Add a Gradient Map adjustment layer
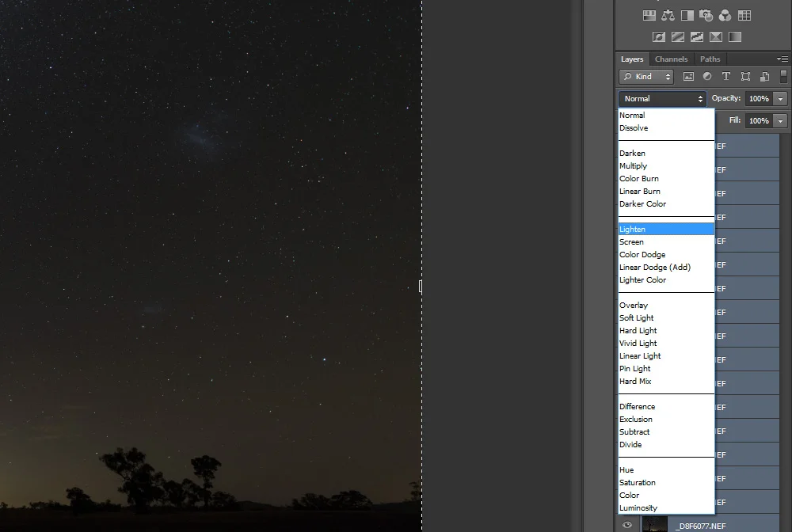The width and height of the screenshot is (792, 532). (x=735, y=37)
